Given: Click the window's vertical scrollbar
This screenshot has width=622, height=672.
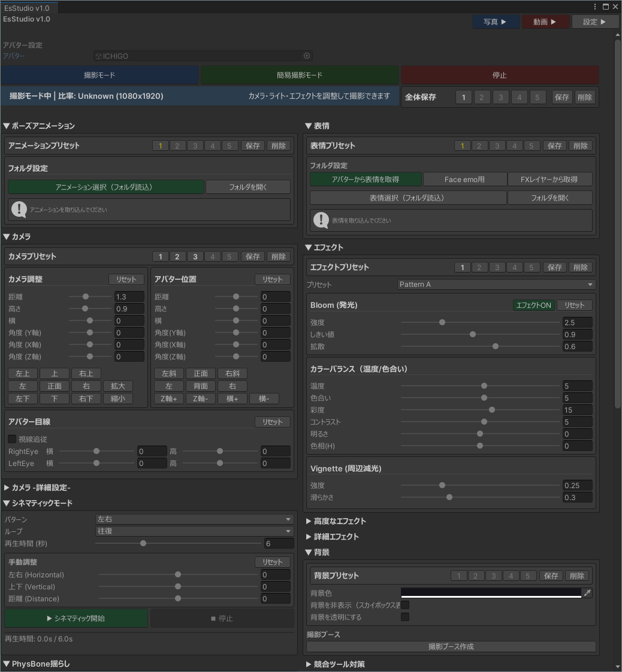Looking at the screenshot, I should [x=618, y=223].
